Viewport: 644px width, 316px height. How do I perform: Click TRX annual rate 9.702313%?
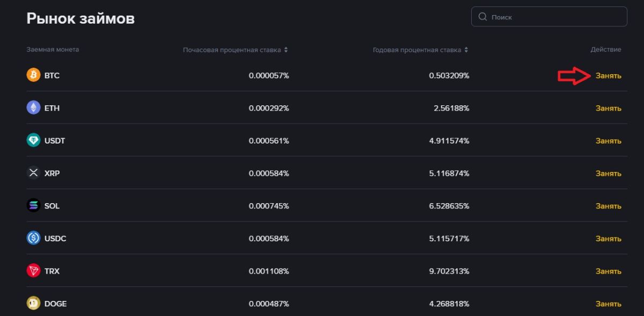coord(449,271)
